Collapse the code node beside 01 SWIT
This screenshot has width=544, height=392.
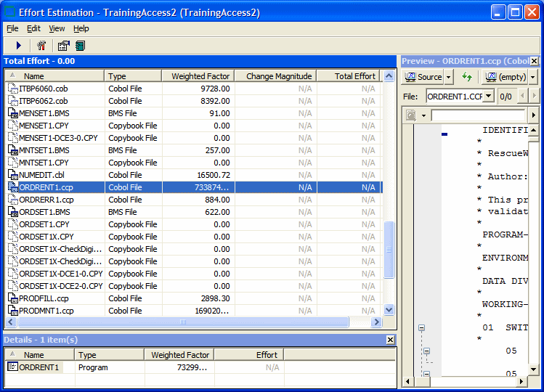pyautogui.click(x=421, y=328)
